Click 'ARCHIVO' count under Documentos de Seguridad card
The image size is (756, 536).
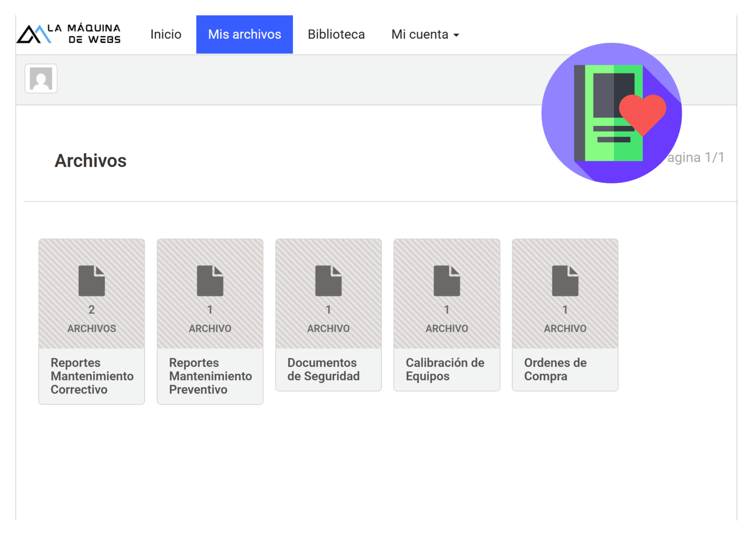point(328,329)
